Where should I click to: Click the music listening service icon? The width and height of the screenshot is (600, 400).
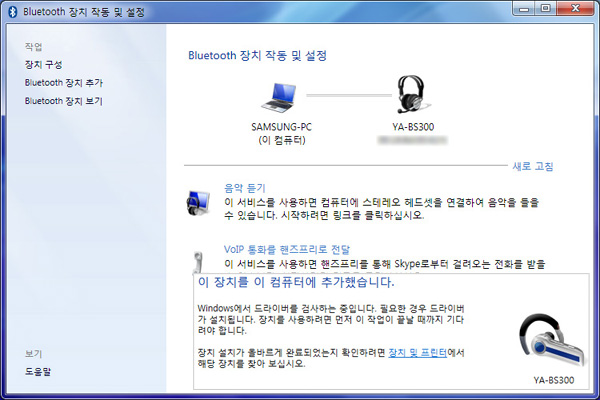pos(198,203)
